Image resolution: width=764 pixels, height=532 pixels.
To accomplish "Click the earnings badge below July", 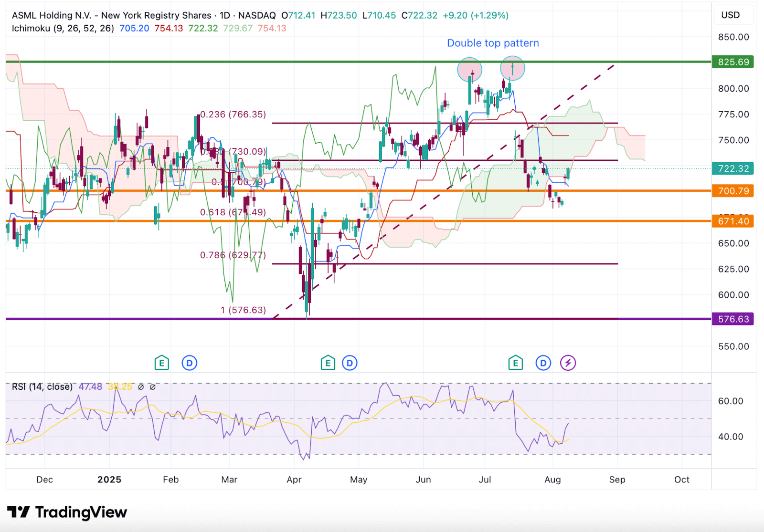I will pyautogui.click(x=515, y=363).
